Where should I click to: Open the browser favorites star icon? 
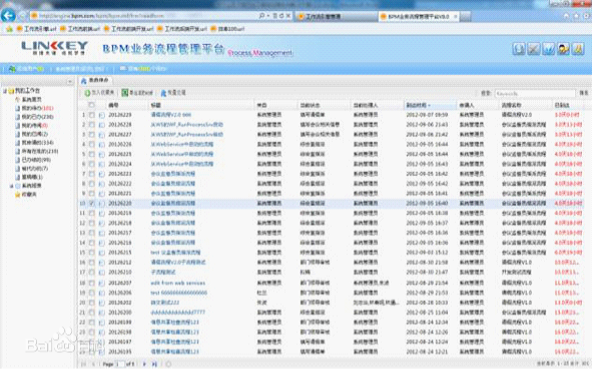576,16
